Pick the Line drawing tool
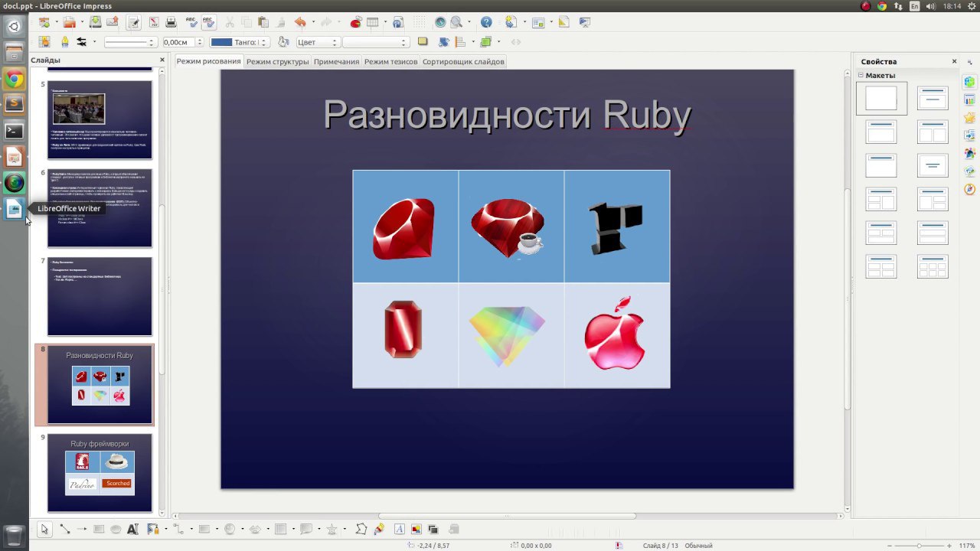Screen dimensions: 980x551 point(64,529)
